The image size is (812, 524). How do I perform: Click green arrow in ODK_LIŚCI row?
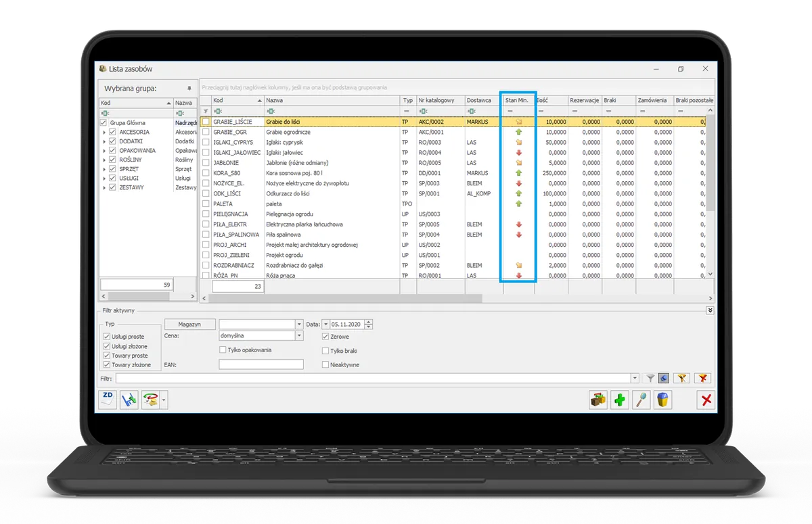519,193
